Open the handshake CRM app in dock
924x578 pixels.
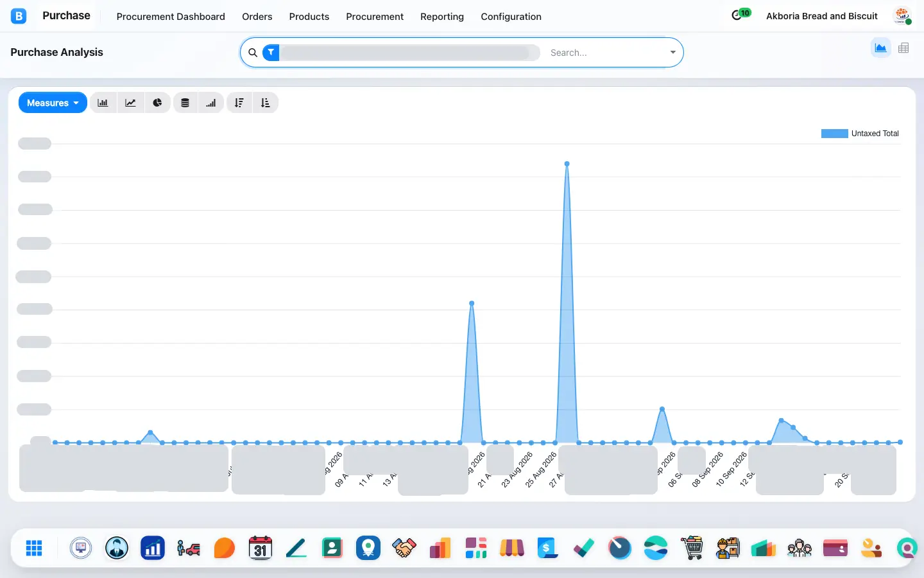pos(404,548)
